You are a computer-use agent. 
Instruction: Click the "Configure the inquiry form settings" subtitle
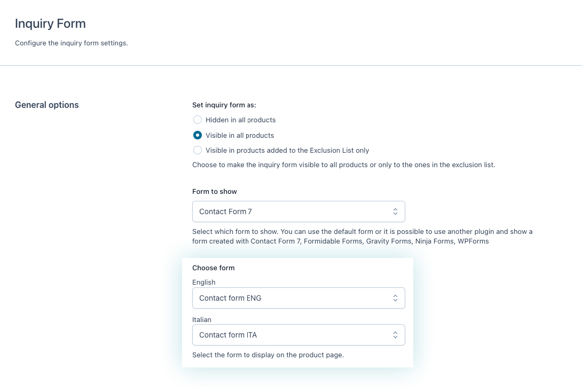pos(72,43)
